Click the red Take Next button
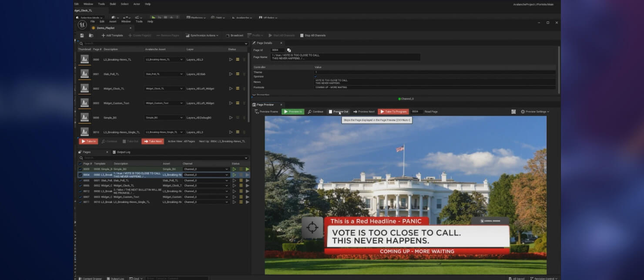 coord(153,141)
